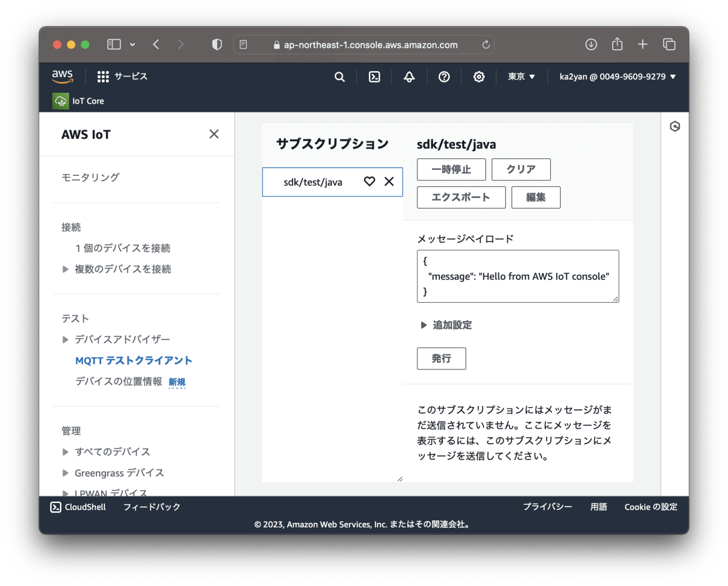The width and height of the screenshot is (728, 586).
Task: Remove the sdk/test/java subscription X icon
Action: pyautogui.click(x=389, y=181)
